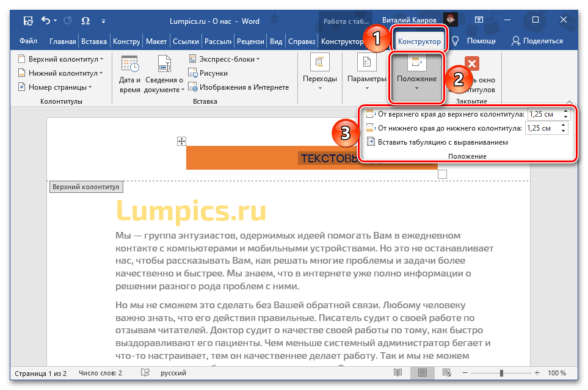Open the Ссылки tab

[x=186, y=42]
